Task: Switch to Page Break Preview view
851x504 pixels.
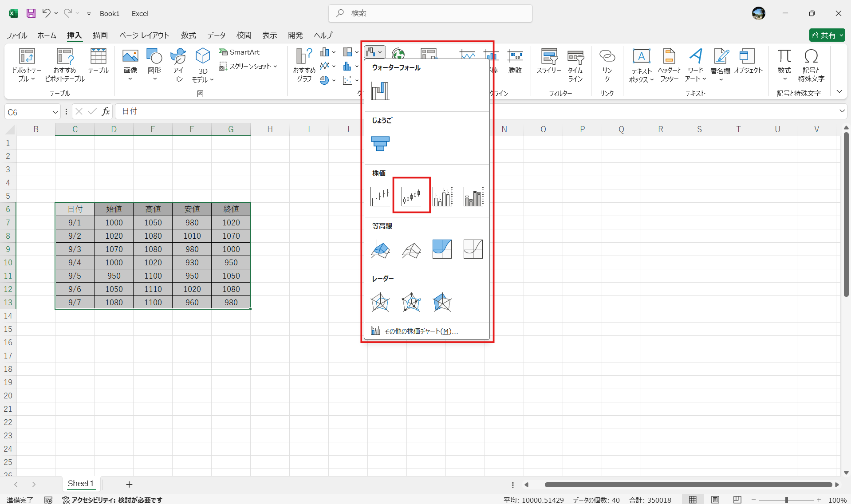Action: tap(737, 500)
